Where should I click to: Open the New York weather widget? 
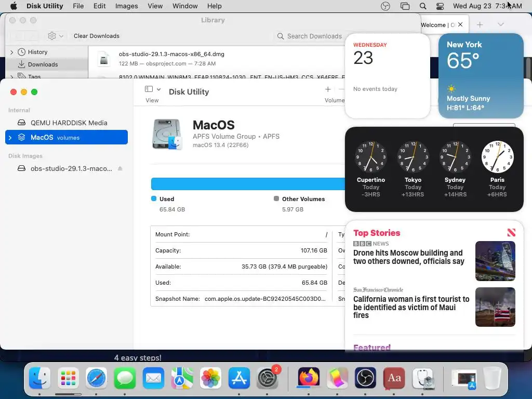point(481,76)
